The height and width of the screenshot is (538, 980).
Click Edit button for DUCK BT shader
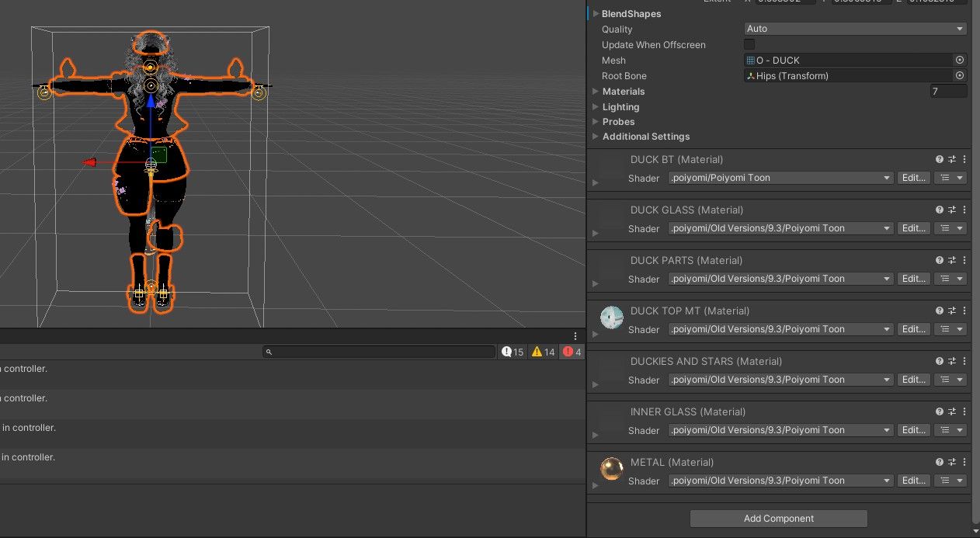click(x=913, y=178)
